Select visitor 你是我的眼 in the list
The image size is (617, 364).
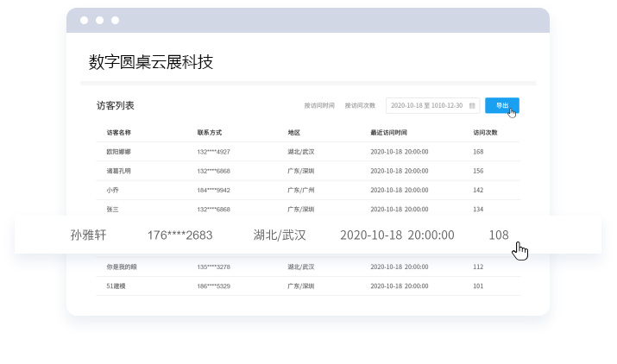(122, 267)
